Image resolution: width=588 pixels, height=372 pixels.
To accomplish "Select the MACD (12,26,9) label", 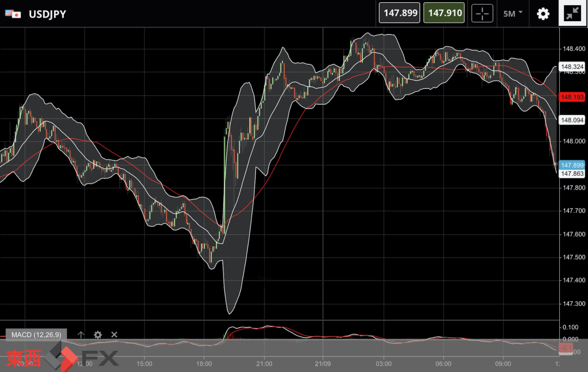I will coord(36,335).
